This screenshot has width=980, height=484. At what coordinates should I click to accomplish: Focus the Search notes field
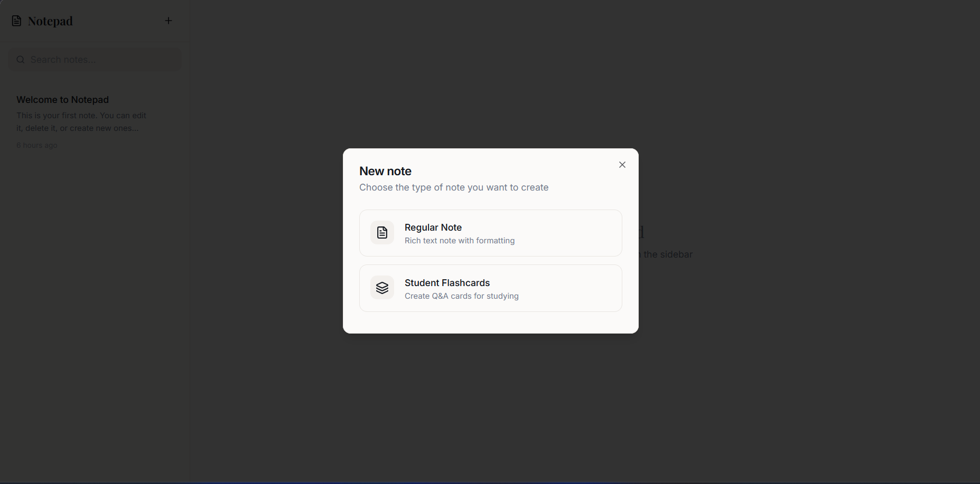click(x=95, y=60)
